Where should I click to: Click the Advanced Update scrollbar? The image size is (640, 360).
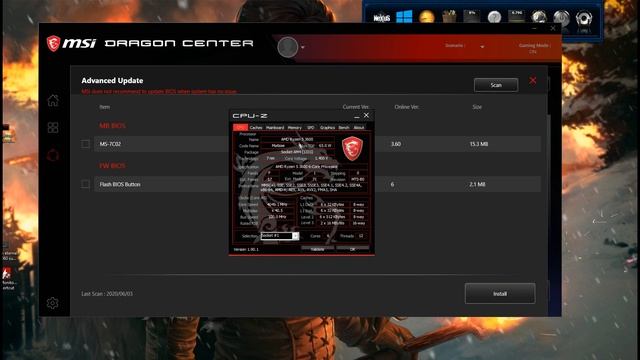point(549,196)
